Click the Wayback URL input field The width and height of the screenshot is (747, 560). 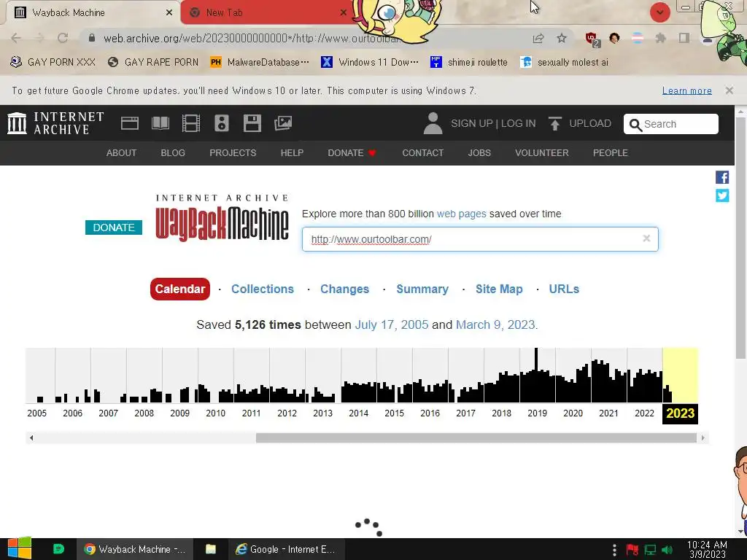(480, 239)
